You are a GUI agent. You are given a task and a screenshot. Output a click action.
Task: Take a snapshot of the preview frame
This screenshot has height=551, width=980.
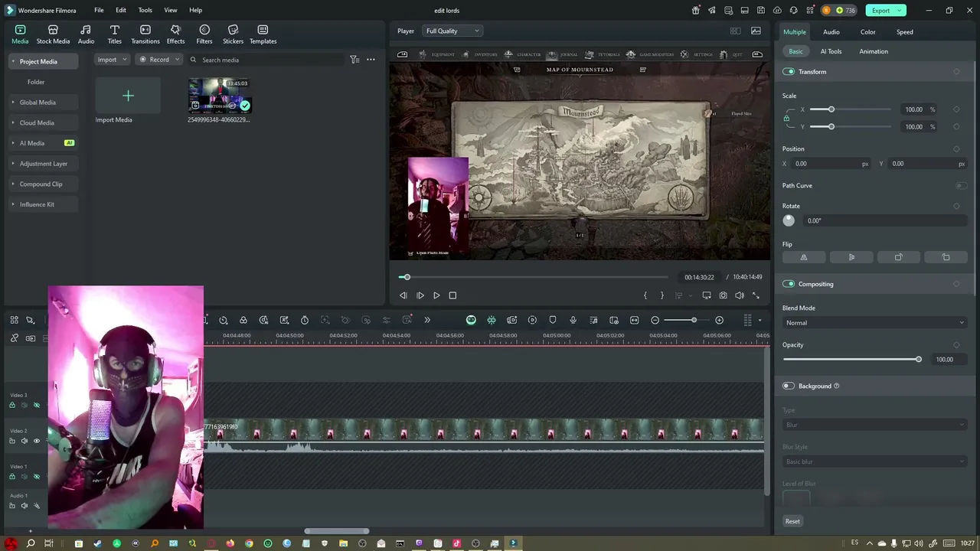(723, 295)
